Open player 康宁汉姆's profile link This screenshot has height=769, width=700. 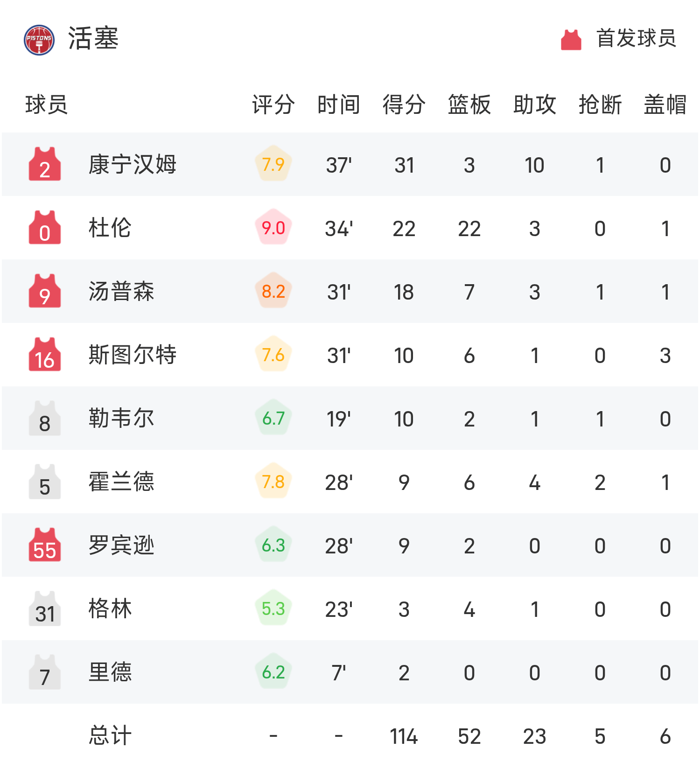[x=133, y=164]
